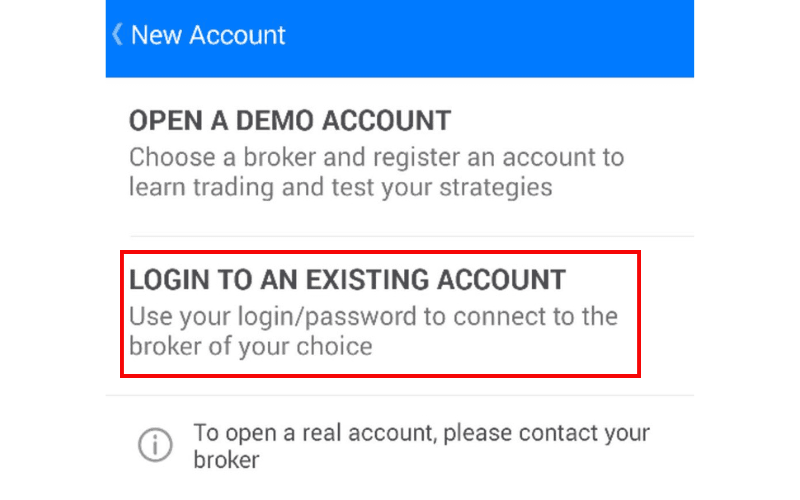Choose the LOGIN TO AN EXISTING ACCOUNT heading
800x500 pixels.
(347, 280)
